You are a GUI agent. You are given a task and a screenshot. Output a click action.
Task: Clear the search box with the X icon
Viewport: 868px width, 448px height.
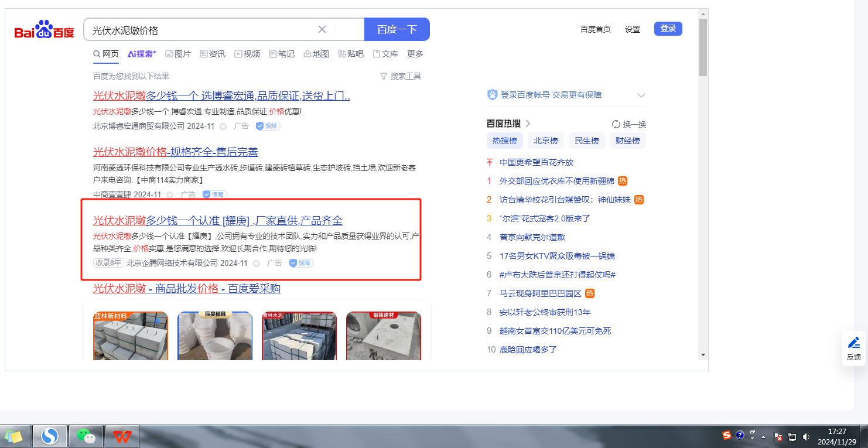coord(322,29)
